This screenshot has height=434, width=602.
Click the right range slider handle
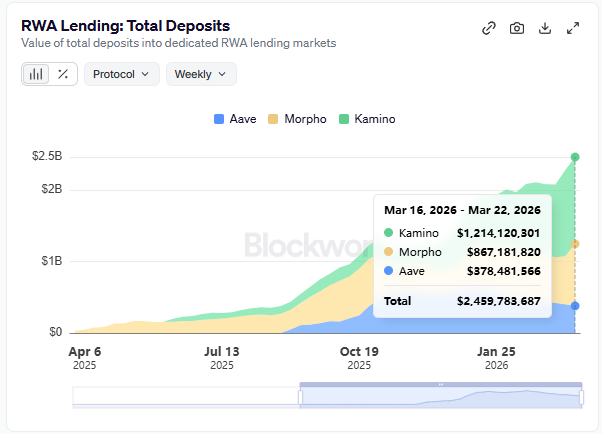[x=582, y=397]
